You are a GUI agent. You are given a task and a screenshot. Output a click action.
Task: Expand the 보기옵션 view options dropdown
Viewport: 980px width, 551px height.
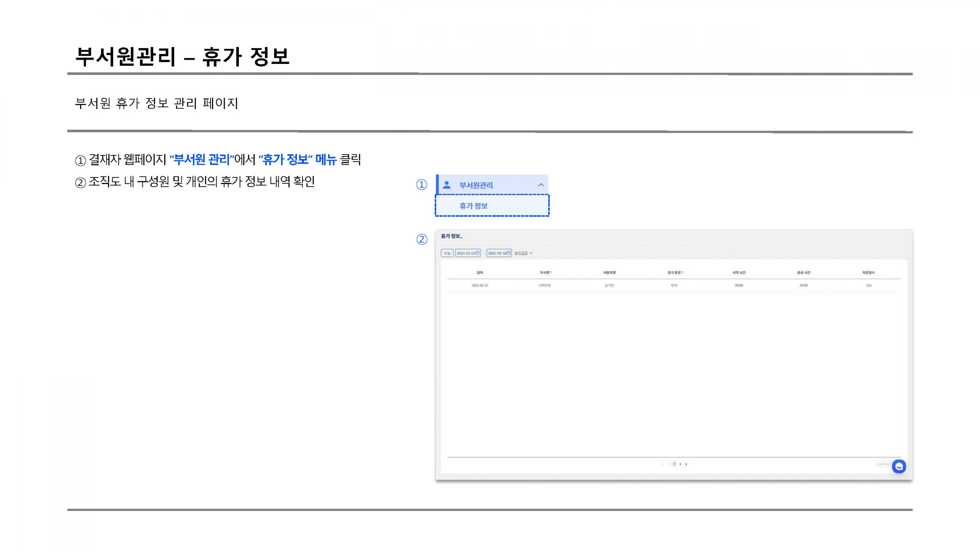[x=523, y=253]
